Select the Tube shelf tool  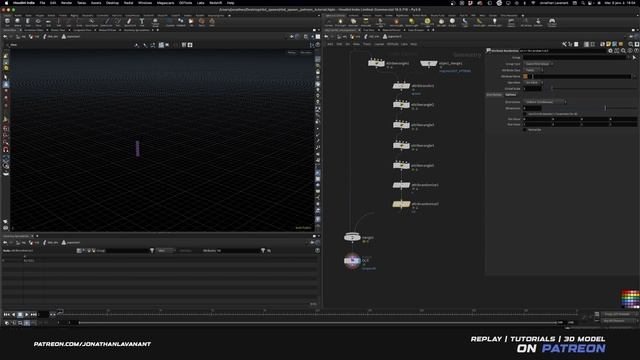pos(28,21)
